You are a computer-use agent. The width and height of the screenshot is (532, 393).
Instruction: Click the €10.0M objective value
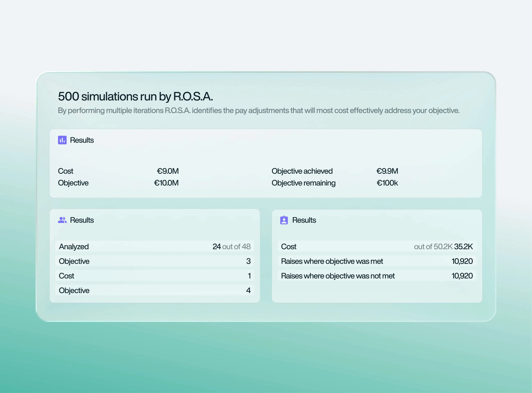(166, 183)
